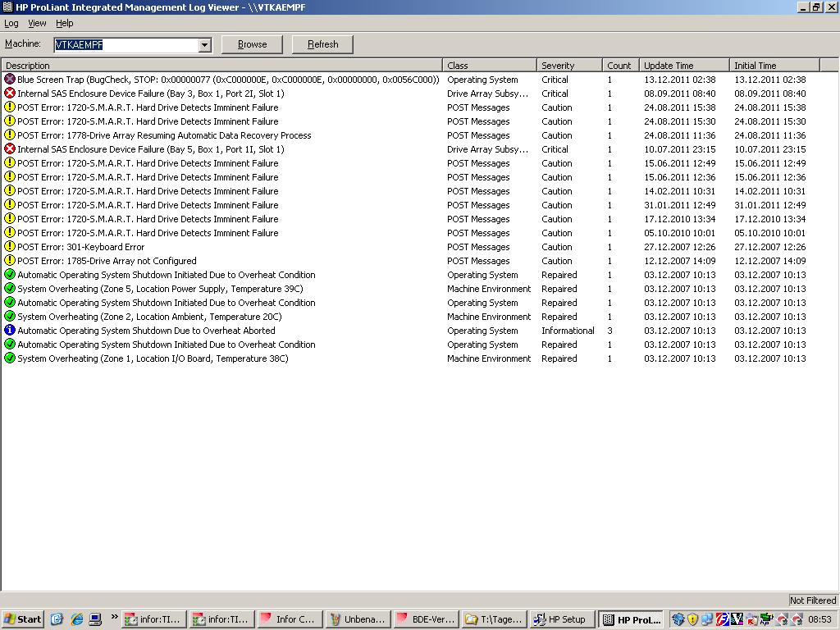Sort by Count column header
The height and width of the screenshot is (630, 840).
(x=621, y=66)
